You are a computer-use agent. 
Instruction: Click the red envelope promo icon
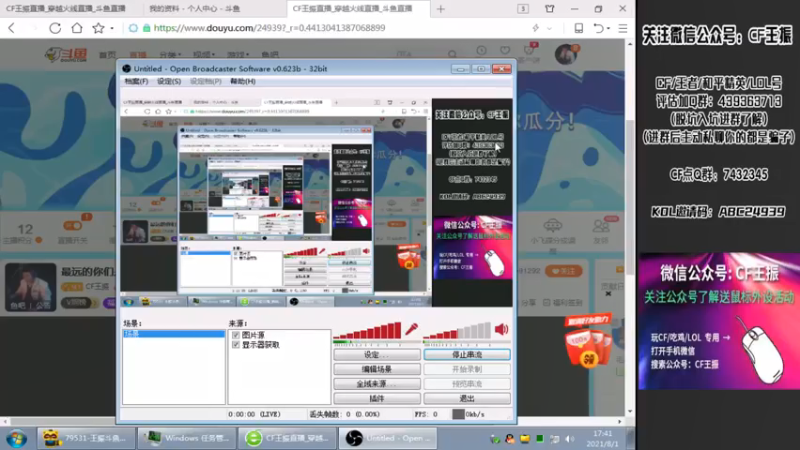(x=588, y=342)
